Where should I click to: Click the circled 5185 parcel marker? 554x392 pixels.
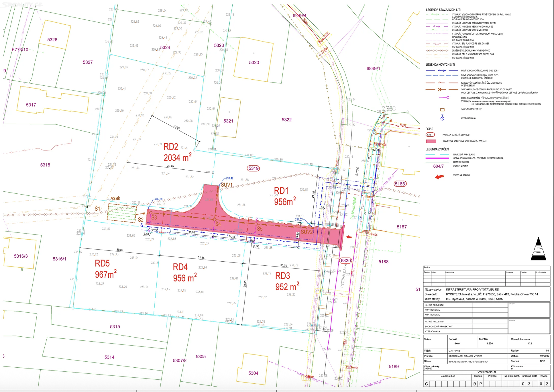[x=400, y=184]
